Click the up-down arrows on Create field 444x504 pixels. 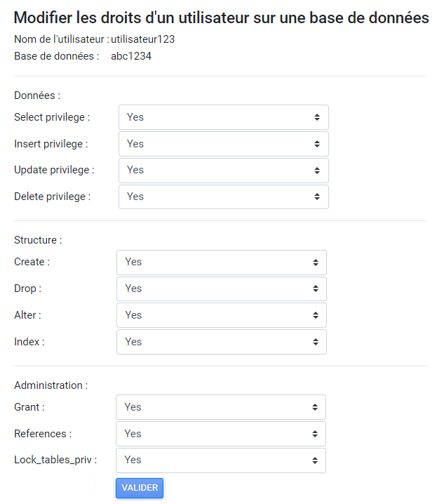pos(316,263)
